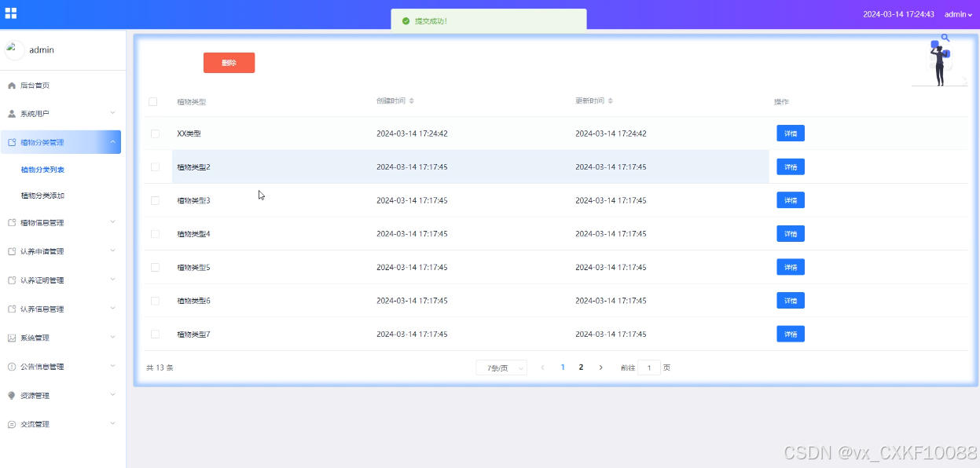Screen dimensions: 980x468
Task: Expand 系统用户 menu chevron
Action: click(x=112, y=113)
